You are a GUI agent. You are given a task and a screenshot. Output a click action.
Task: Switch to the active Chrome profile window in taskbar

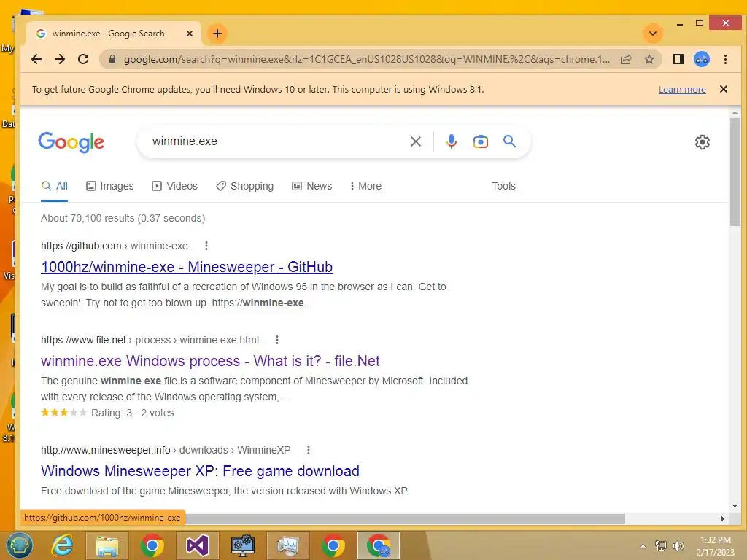[379, 545]
